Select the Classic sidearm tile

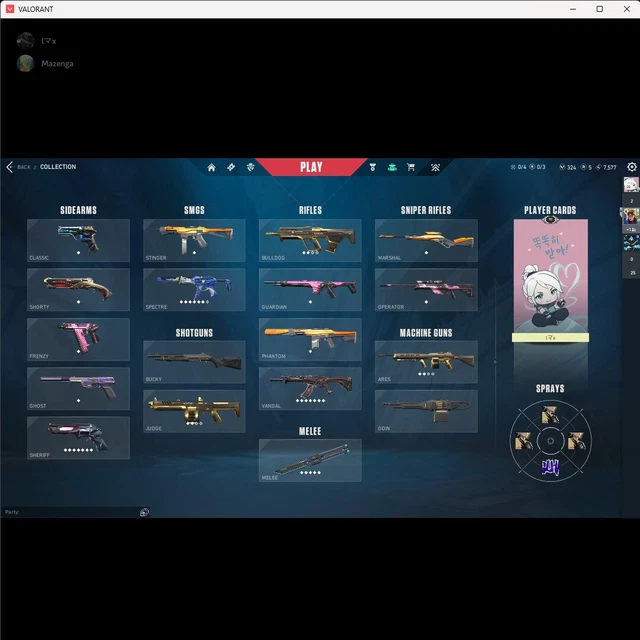pyautogui.click(x=78, y=240)
